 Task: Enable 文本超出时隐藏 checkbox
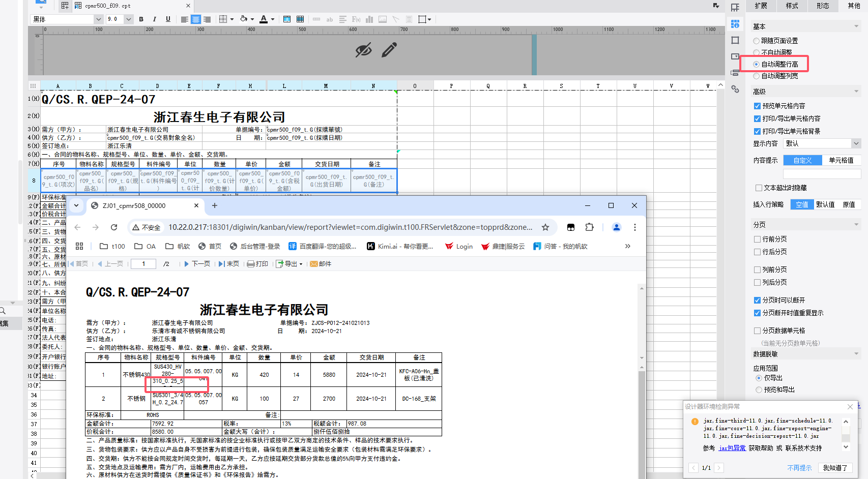pos(759,188)
